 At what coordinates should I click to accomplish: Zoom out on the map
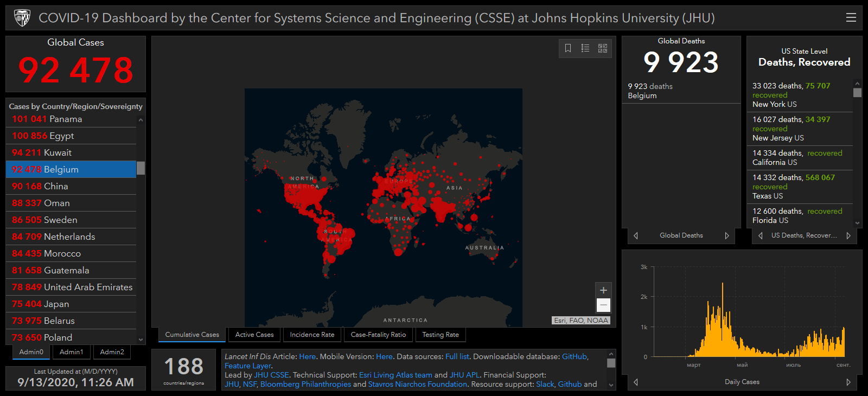pos(603,305)
